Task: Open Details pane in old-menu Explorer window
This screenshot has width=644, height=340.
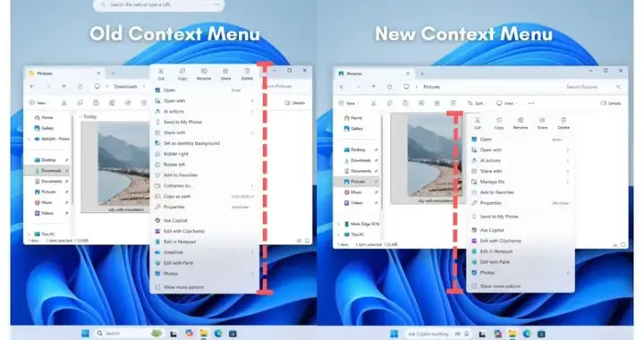Action: pyautogui.click(x=295, y=103)
